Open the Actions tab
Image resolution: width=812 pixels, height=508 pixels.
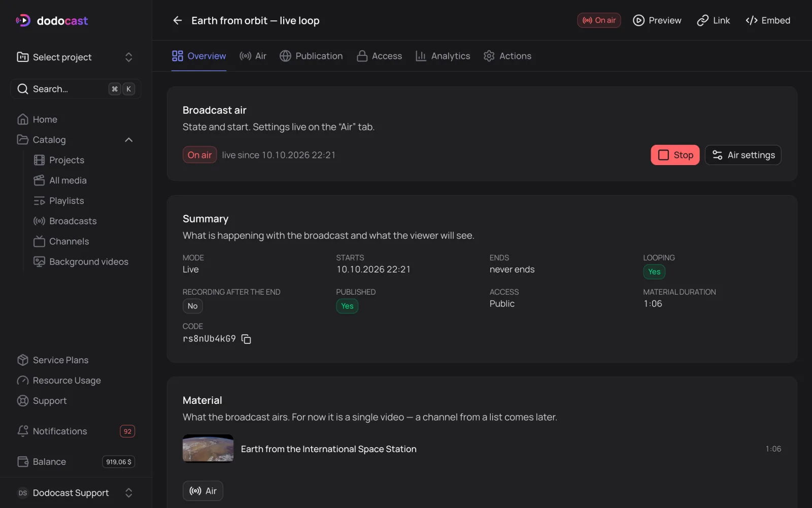click(x=507, y=56)
